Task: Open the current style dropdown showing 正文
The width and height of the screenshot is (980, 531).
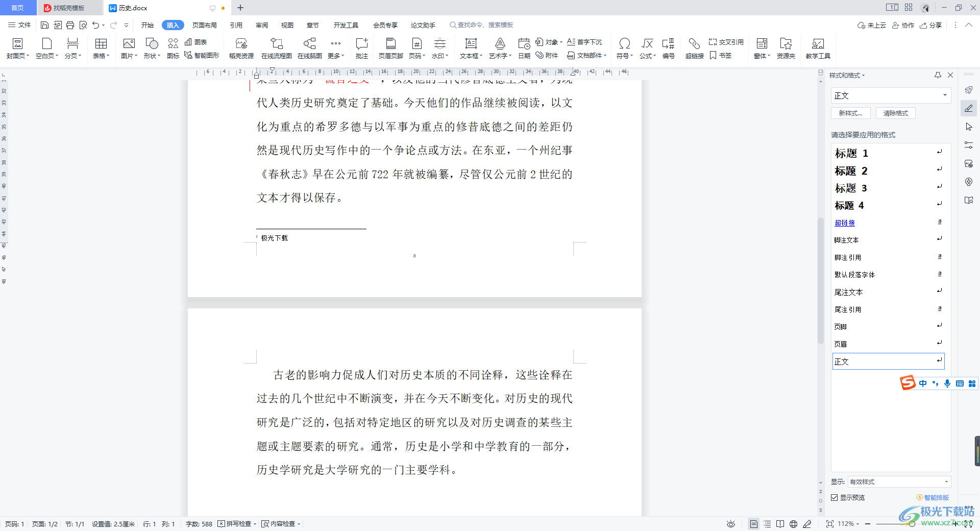Action: point(945,95)
